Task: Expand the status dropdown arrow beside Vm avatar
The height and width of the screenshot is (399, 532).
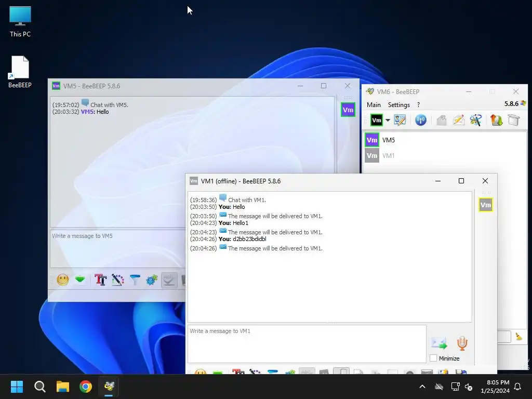Action: (x=388, y=120)
